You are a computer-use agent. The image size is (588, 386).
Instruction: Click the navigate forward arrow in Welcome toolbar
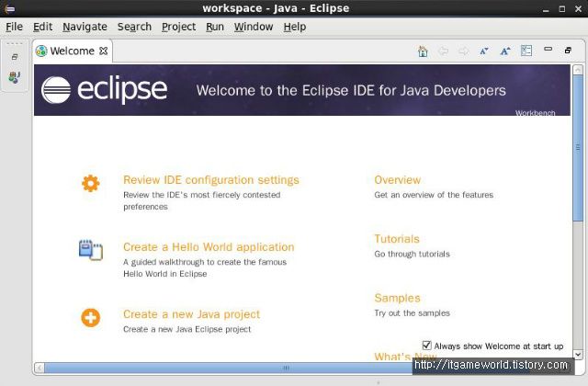(x=463, y=51)
